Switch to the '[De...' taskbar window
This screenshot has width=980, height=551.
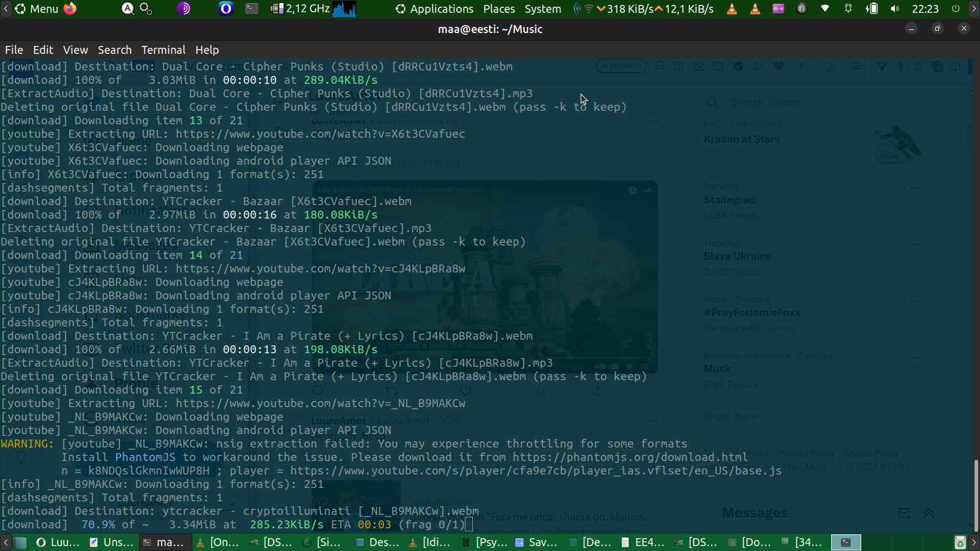(590, 542)
